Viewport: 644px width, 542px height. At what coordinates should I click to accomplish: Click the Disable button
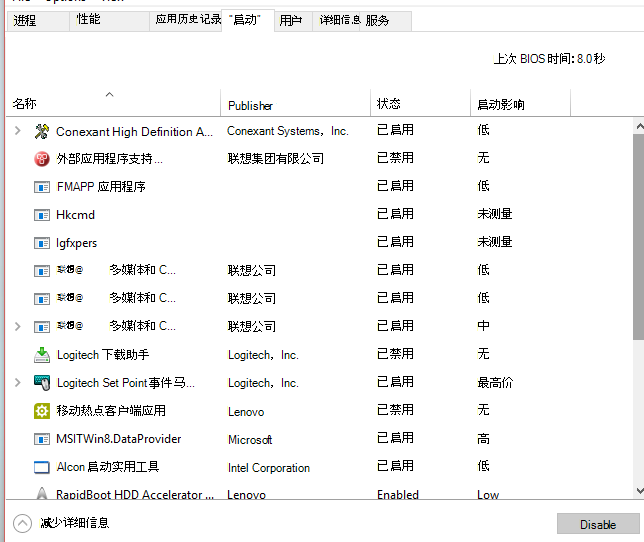pos(598,524)
